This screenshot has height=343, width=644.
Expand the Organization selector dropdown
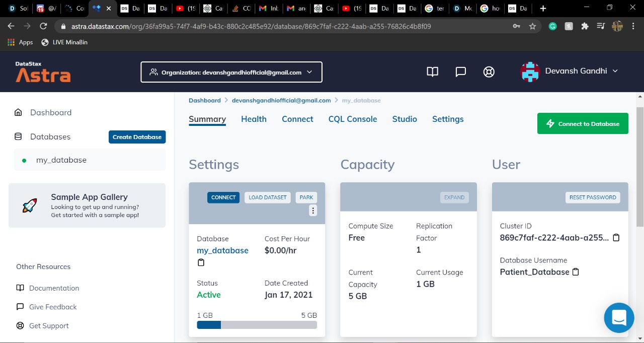(x=231, y=72)
